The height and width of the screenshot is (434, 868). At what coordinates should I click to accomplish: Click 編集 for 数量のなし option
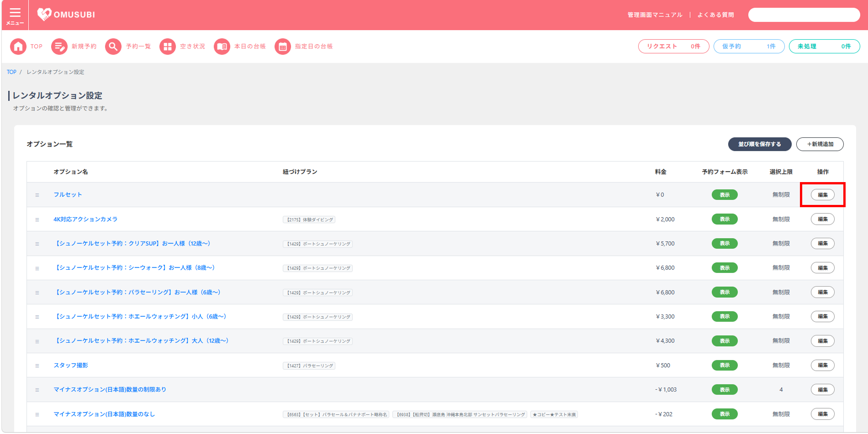[822, 414]
